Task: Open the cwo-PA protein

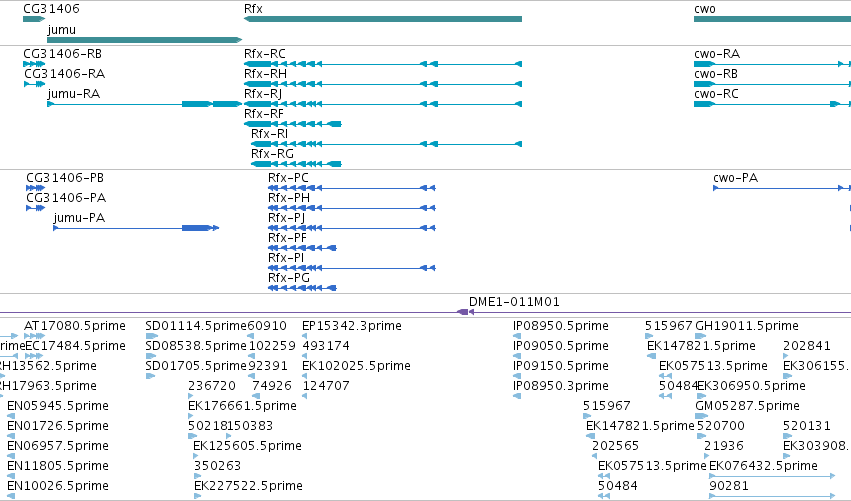Action: (x=735, y=178)
